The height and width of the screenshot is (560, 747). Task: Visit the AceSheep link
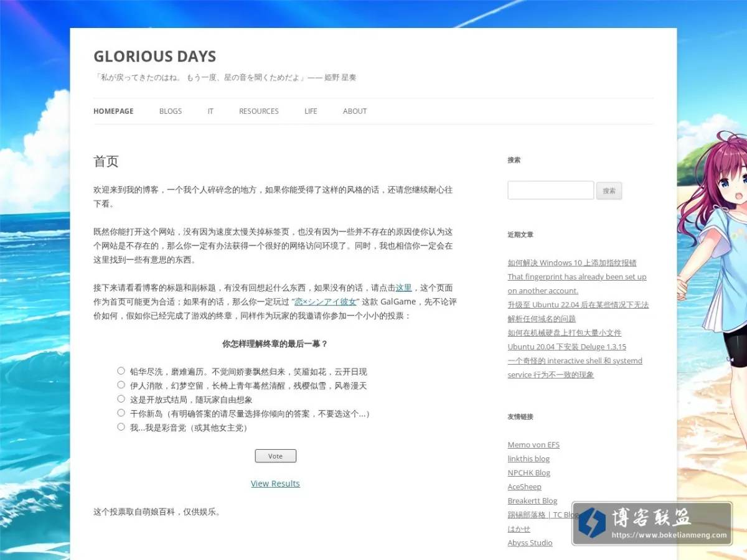(x=525, y=487)
